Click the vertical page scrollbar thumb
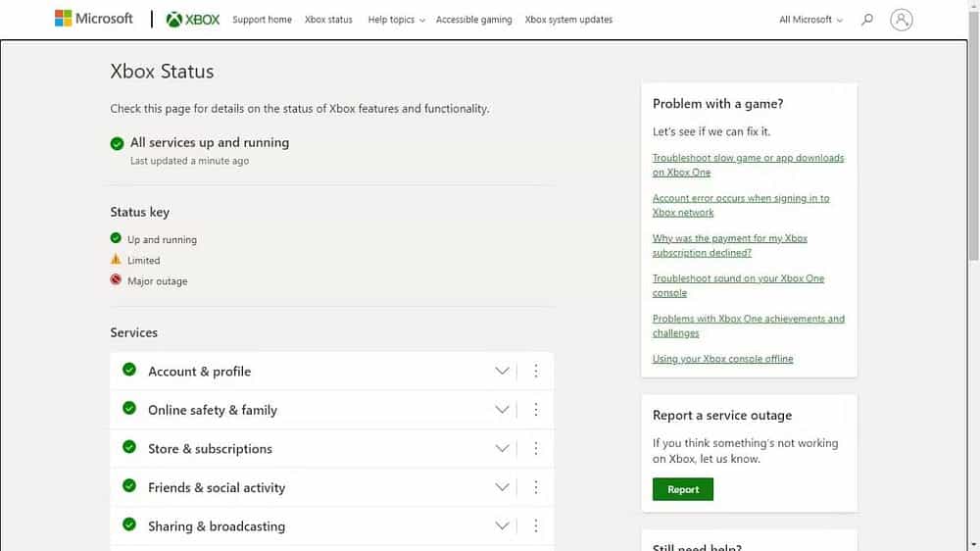 point(974,134)
